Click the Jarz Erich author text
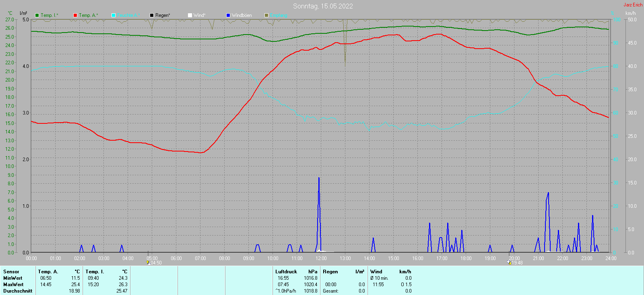The height and width of the screenshot is (295, 644). 633,5
